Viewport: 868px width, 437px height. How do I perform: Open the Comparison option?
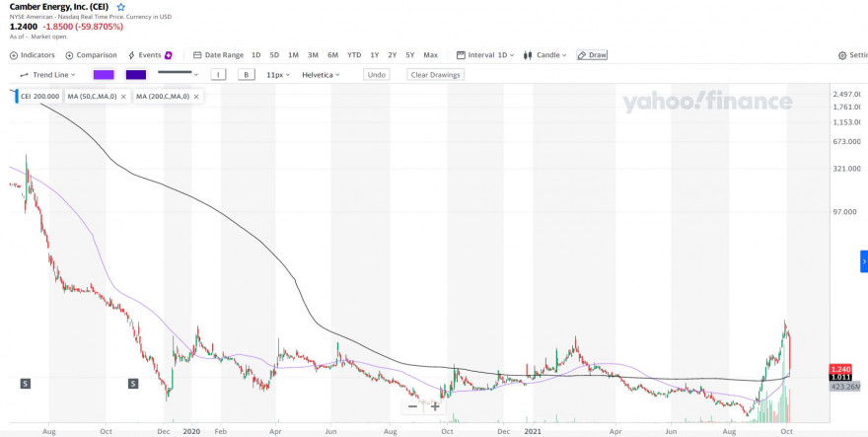[92, 55]
